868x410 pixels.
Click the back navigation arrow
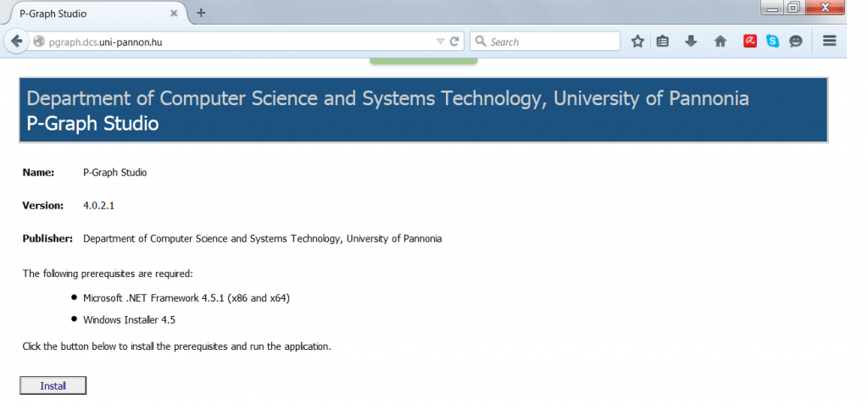tap(16, 42)
